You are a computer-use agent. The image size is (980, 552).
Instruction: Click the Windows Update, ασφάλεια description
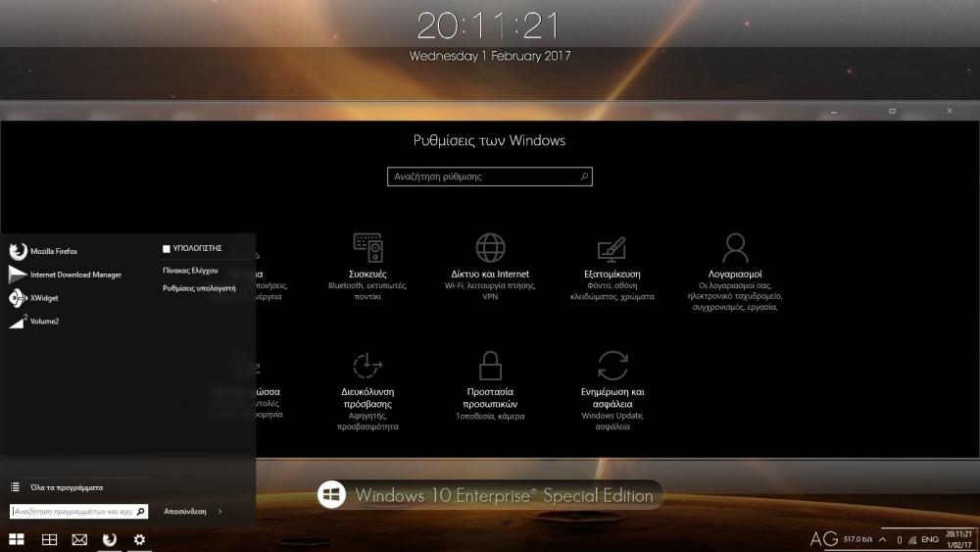coord(612,421)
